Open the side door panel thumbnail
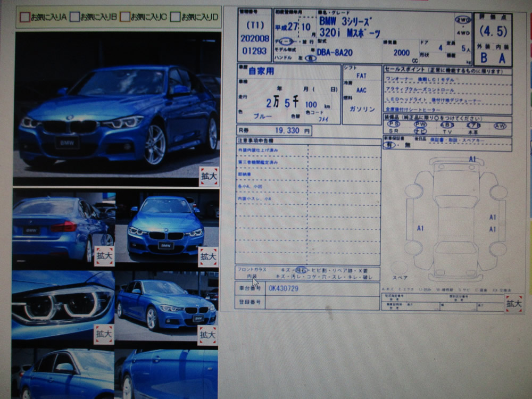This screenshot has height=399, width=532. click(x=166, y=374)
